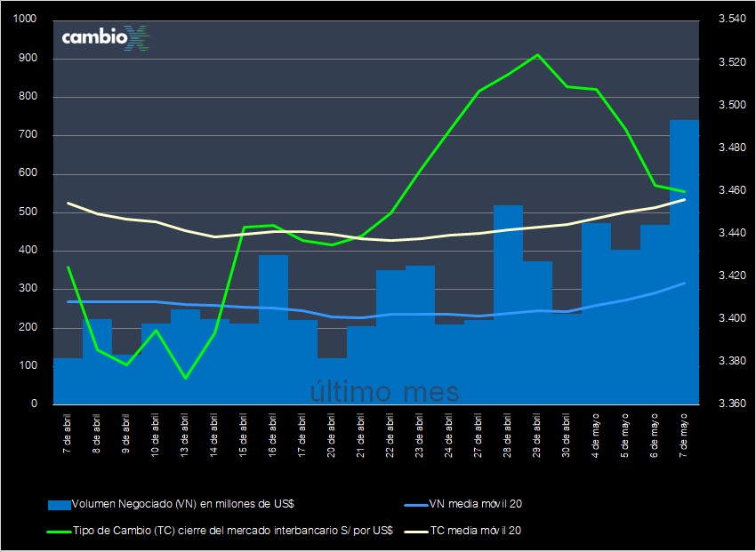Click the right axis value 3.360
The height and width of the screenshot is (552, 756).
(x=732, y=404)
